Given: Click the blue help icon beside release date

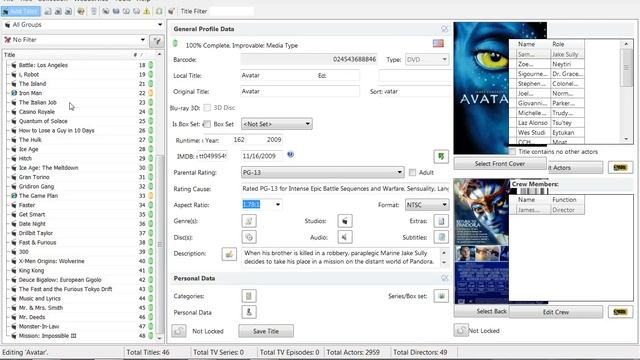Looking at the screenshot, I should pyautogui.click(x=290, y=154).
